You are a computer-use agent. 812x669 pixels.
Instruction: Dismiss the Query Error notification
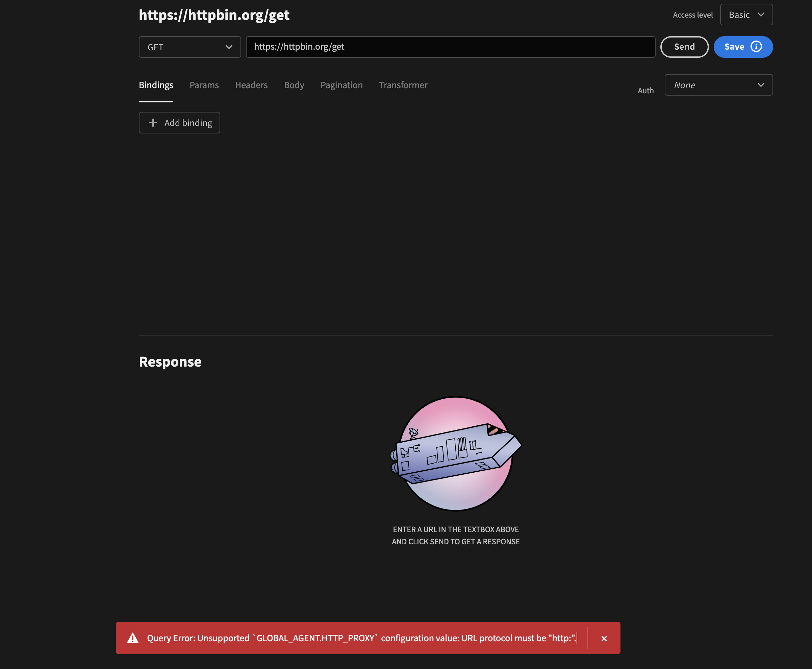pos(604,638)
